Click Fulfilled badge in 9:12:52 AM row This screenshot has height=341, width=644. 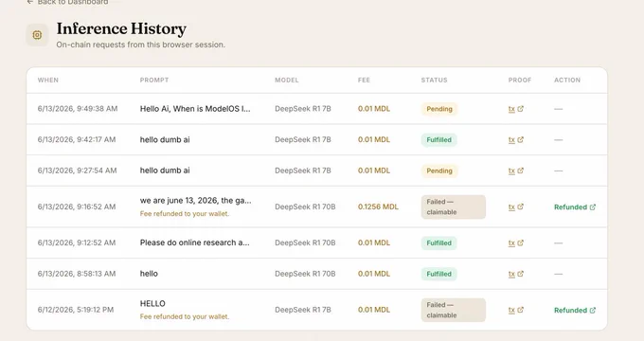point(438,242)
